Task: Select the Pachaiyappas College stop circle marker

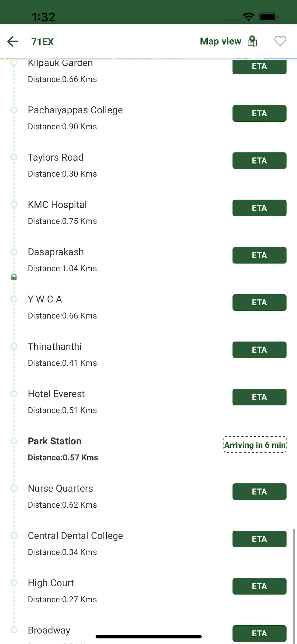Action: pyautogui.click(x=14, y=110)
